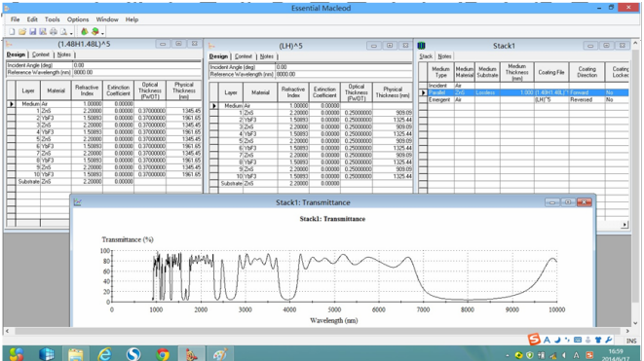Click the Windows Start button

click(17, 353)
